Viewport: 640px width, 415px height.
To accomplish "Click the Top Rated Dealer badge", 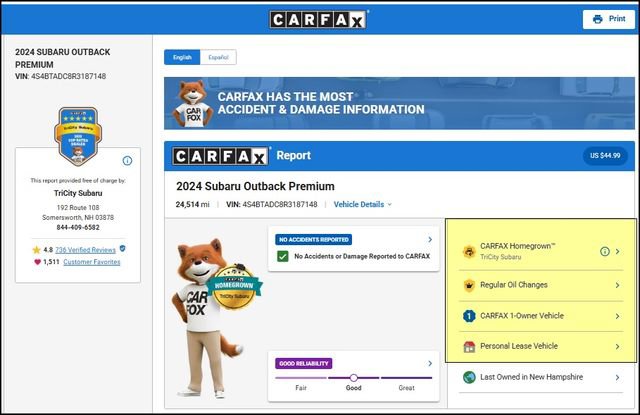I will 78,136.
